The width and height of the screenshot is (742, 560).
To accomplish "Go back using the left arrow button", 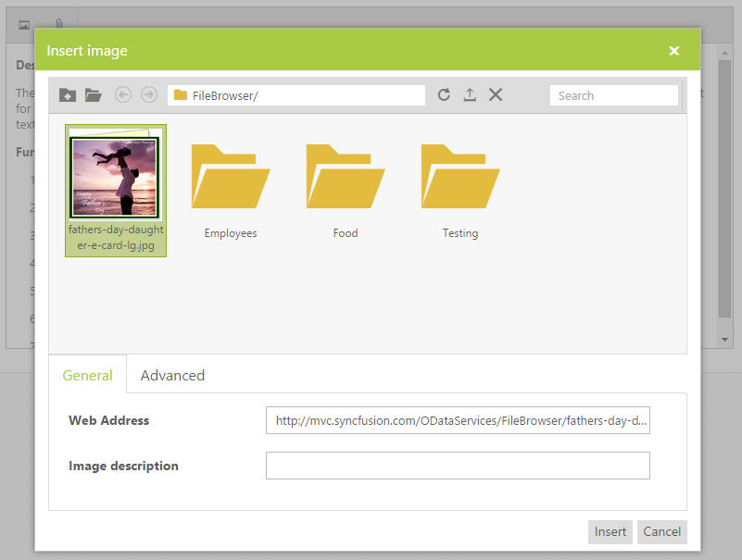I will click(x=123, y=95).
